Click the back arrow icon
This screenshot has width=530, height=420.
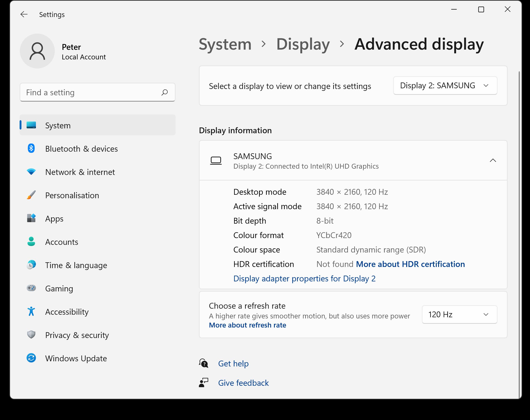24,14
